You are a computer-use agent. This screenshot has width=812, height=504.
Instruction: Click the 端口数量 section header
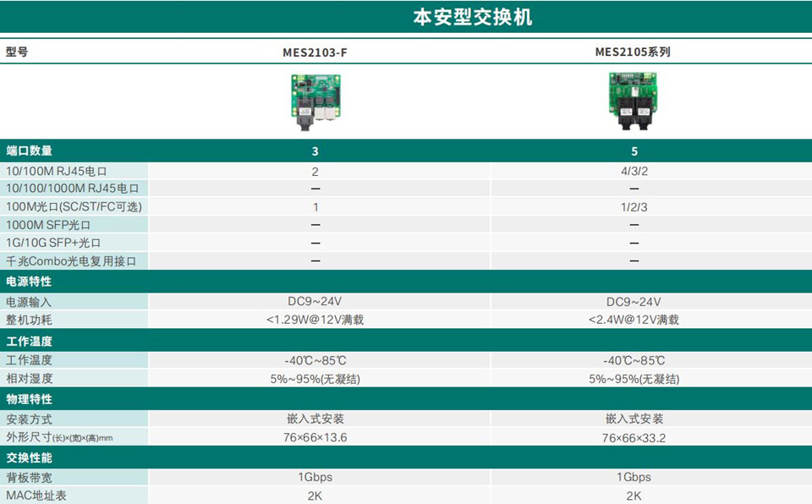point(30,151)
